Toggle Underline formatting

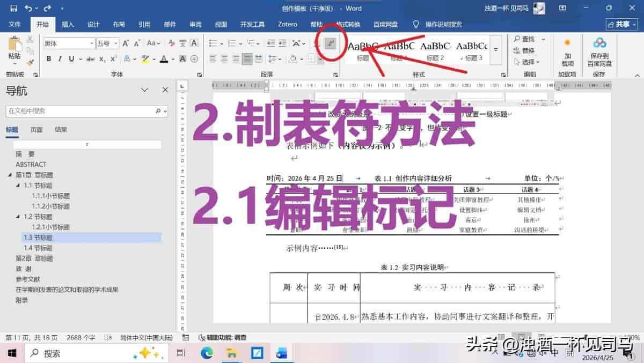coord(70,59)
